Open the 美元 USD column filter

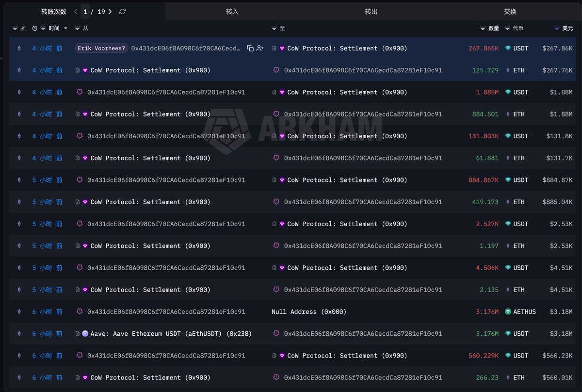point(556,28)
